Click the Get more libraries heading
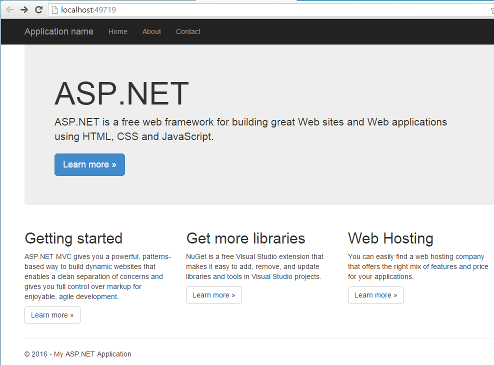The width and height of the screenshot is (494, 365). point(246,239)
